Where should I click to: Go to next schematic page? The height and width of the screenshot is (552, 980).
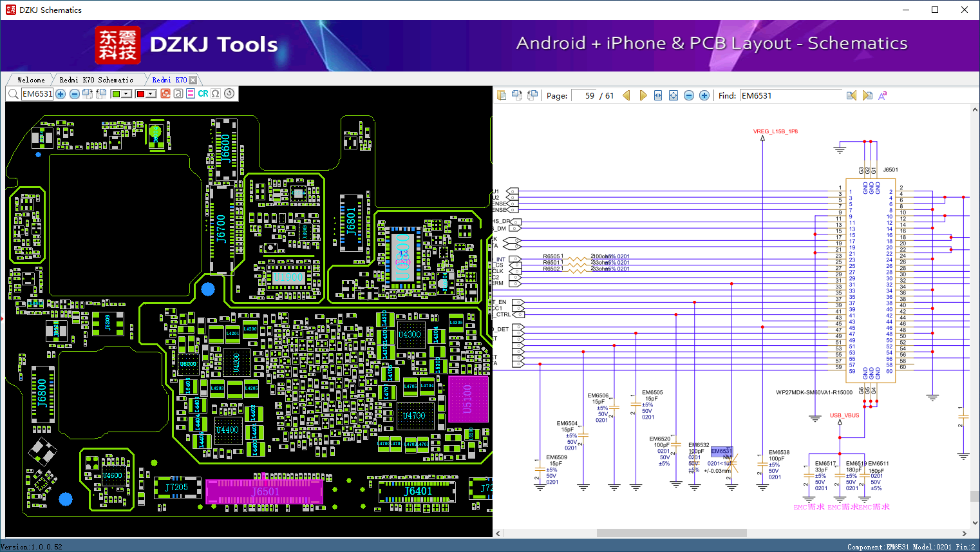click(x=643, y=95)
